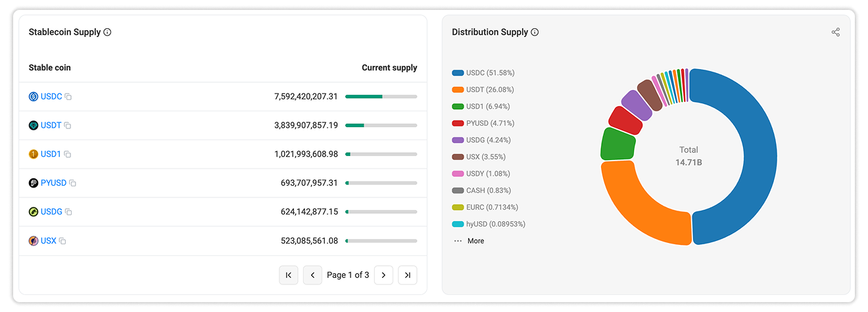Screen dimensions: 868x312
Task: Click the USD1 supply progress bar
Action: 381,154
